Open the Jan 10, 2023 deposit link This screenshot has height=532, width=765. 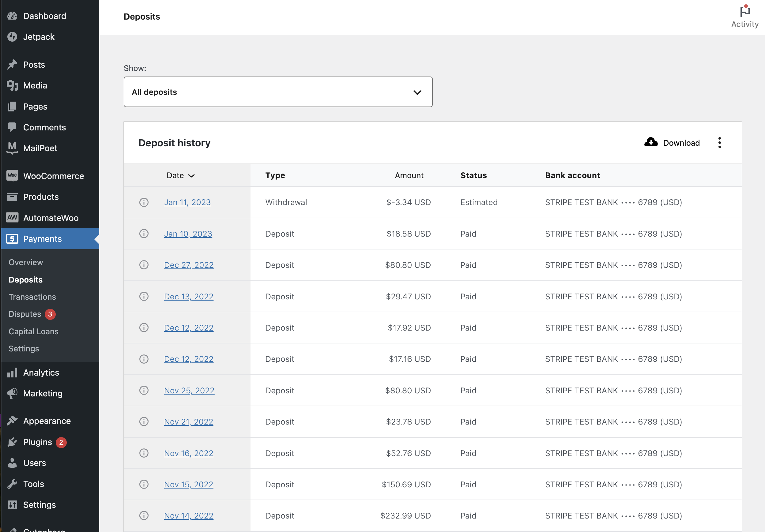(188, 234)
